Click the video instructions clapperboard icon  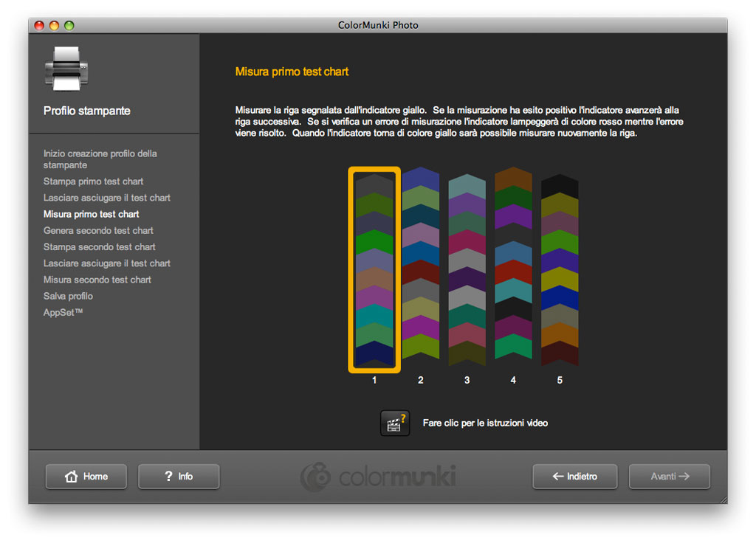(394, 423)
